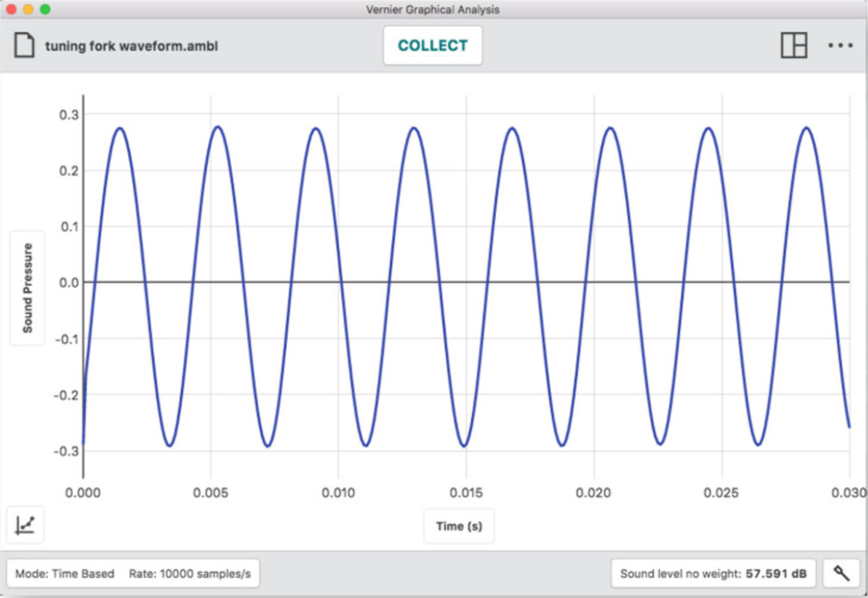Click the Sound Pressure y-axis label
Viewport: 868px width, 598px height.
pos(27,288)
